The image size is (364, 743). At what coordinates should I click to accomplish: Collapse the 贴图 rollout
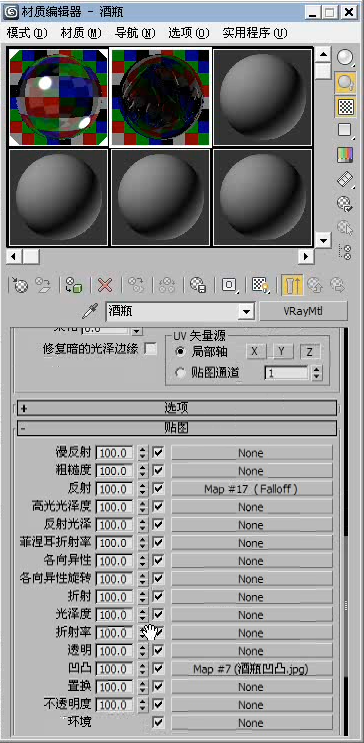click(177, 428)
